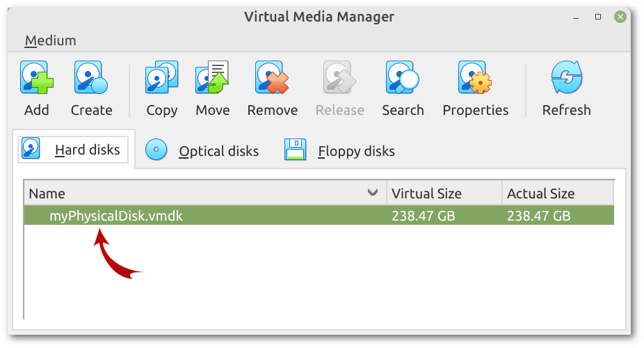Open the Create new disk tool
Viewport: 644px width, 348px height.
pyautogui.click(x=91, y=77)
